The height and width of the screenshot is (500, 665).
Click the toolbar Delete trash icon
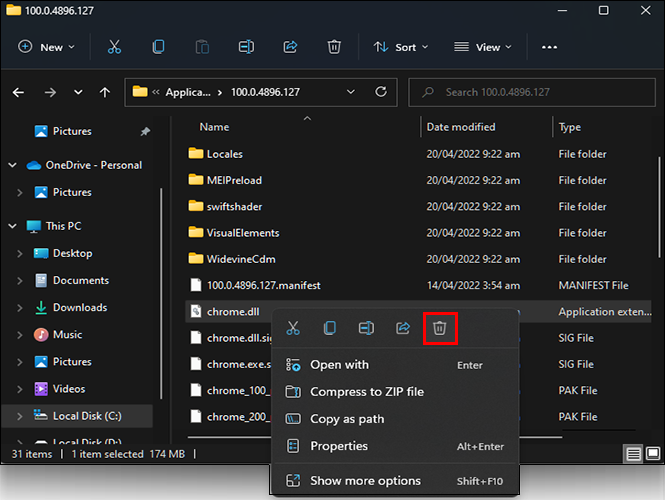[334, 47]
